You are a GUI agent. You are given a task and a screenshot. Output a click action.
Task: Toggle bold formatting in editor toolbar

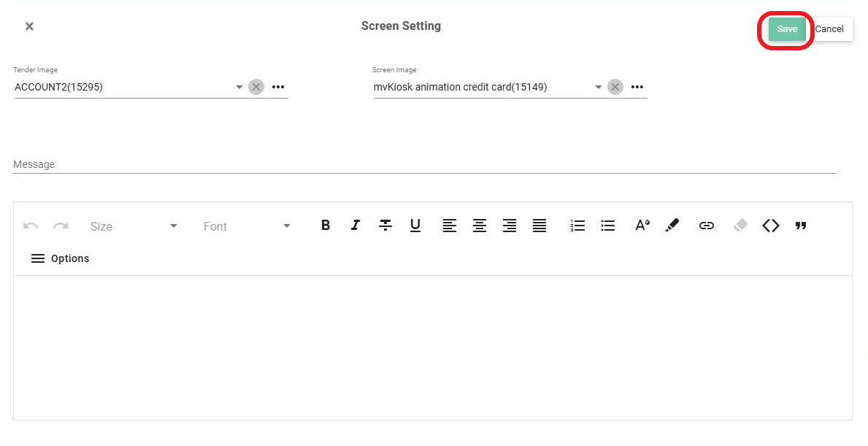(x=326, y=226)
